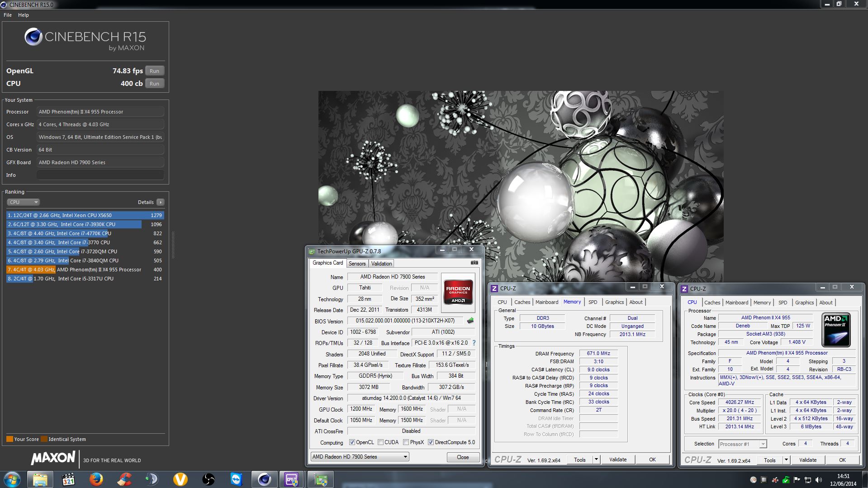Open Action Center flag tray icon
Image resolution: width=868 pixels, height=488 pixels.
[797, 480]
